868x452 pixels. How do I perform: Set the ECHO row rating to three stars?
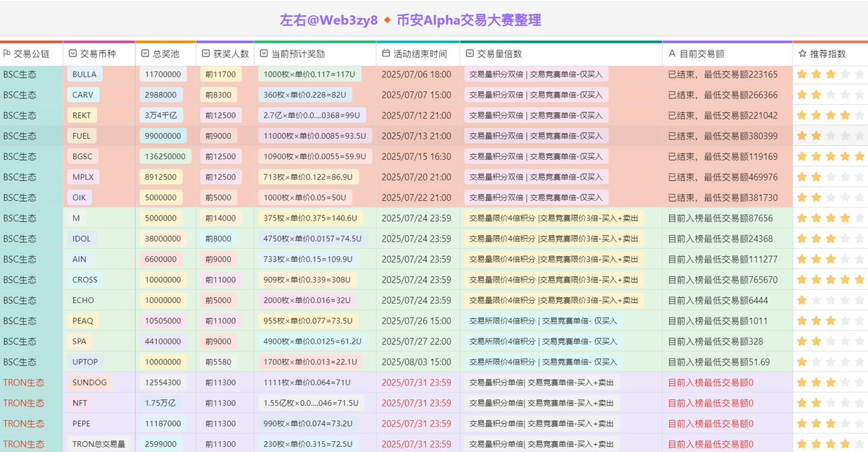click(830, 300)
